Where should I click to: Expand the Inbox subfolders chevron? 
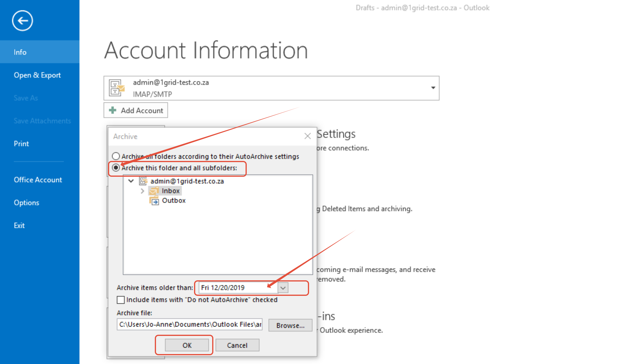tap(143, 191)
